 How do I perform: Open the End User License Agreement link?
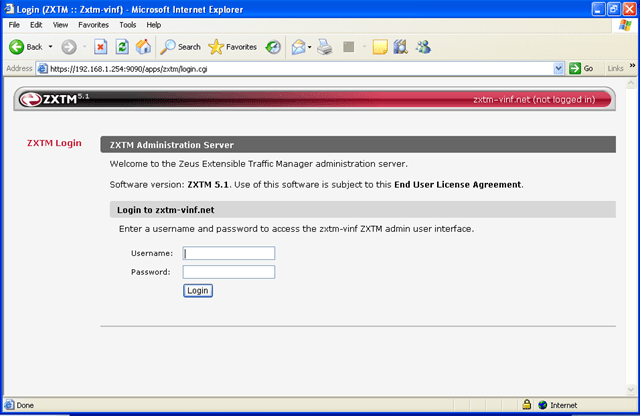(x=457, y=184)
